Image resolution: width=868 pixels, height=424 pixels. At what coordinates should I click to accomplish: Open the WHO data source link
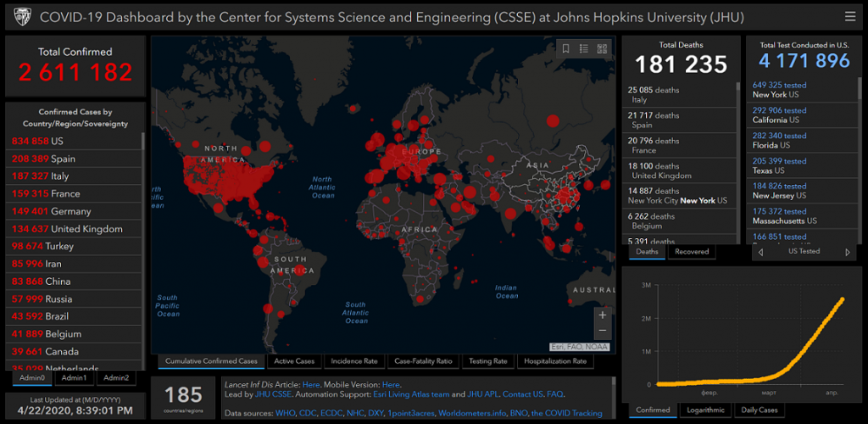(285, 414)
